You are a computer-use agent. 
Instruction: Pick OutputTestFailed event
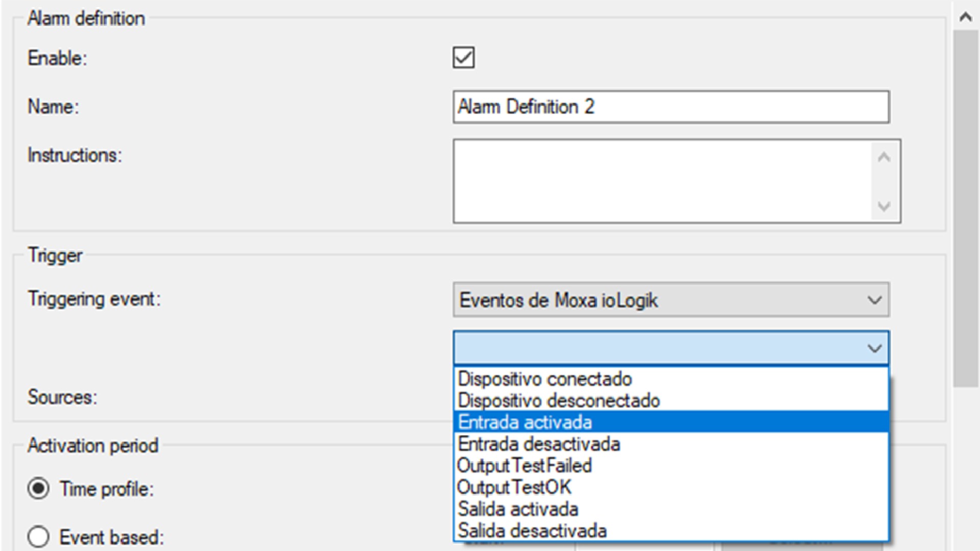click(x=525, y=466)
